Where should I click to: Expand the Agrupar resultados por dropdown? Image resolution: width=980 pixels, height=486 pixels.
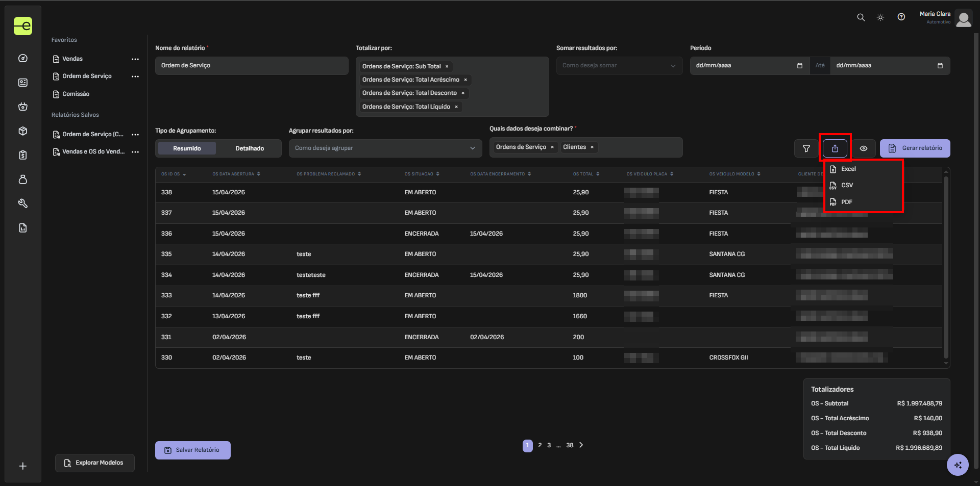coord(385,148)
